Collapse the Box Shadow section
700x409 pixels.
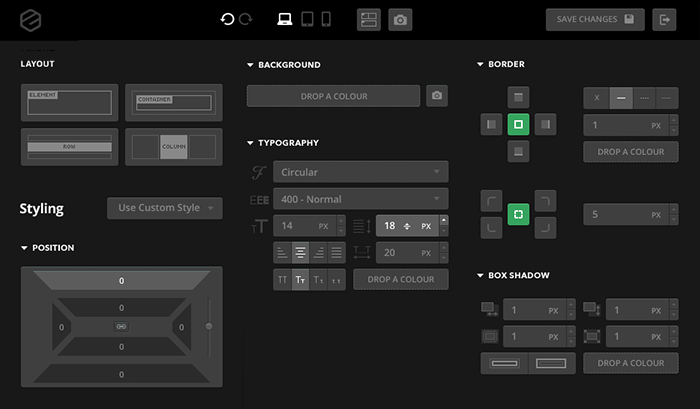pyautogui.click(x=480, y=275)
